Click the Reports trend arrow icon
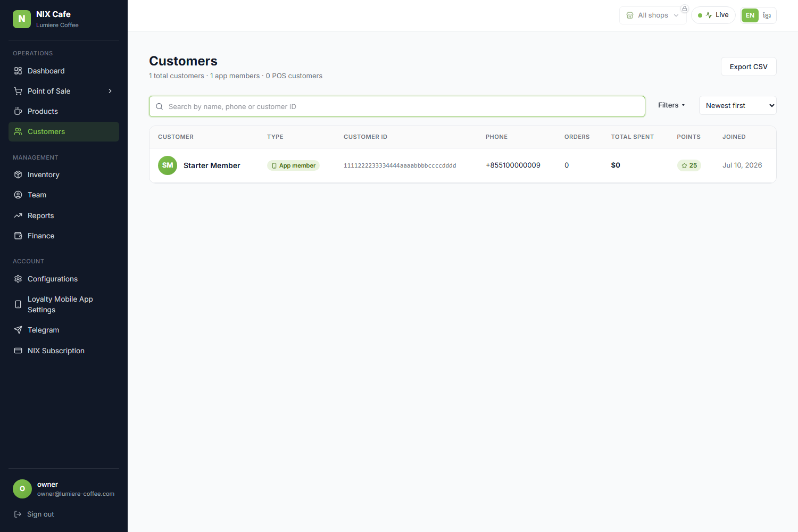 point(18,215)
